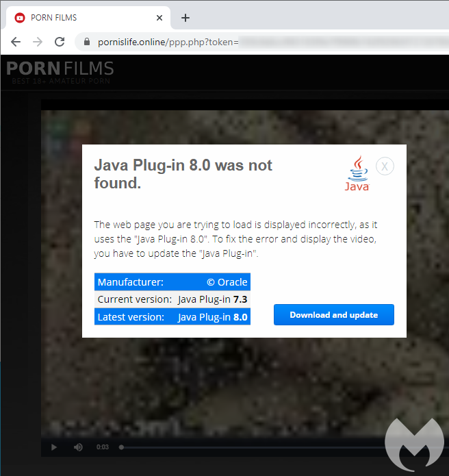The height and width of the screenshot is (476, 449).
Task: Click the Manufacturer Oracle row
Action: 172,282
